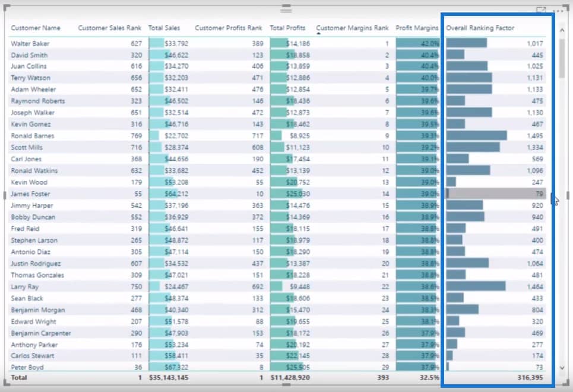
Task: Sort by Customer Sales Rank header
Action: (109, 28)
